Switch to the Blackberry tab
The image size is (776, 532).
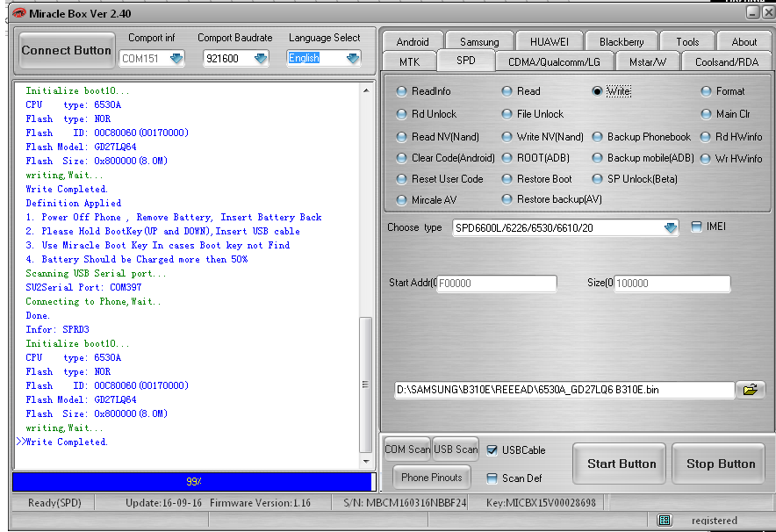coord(622,41)
